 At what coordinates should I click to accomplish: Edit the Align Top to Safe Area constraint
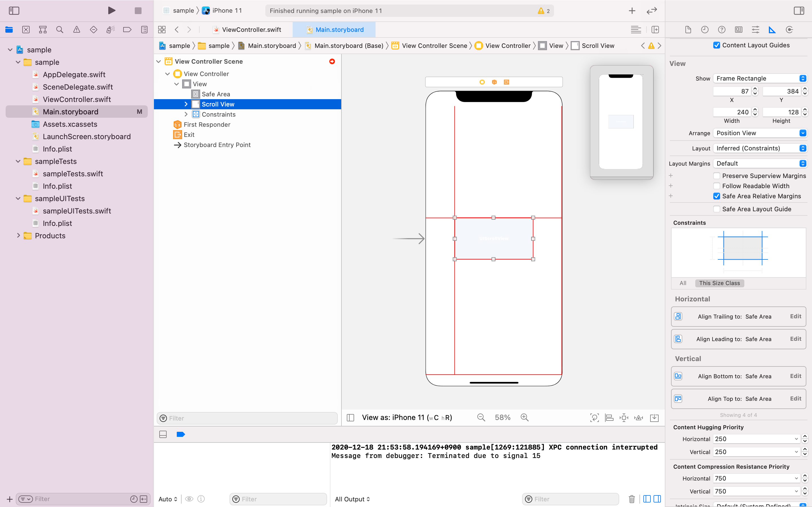click(x=795, y=398)
